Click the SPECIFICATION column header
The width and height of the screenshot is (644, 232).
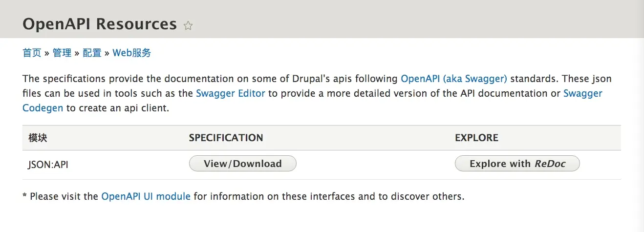226,138
